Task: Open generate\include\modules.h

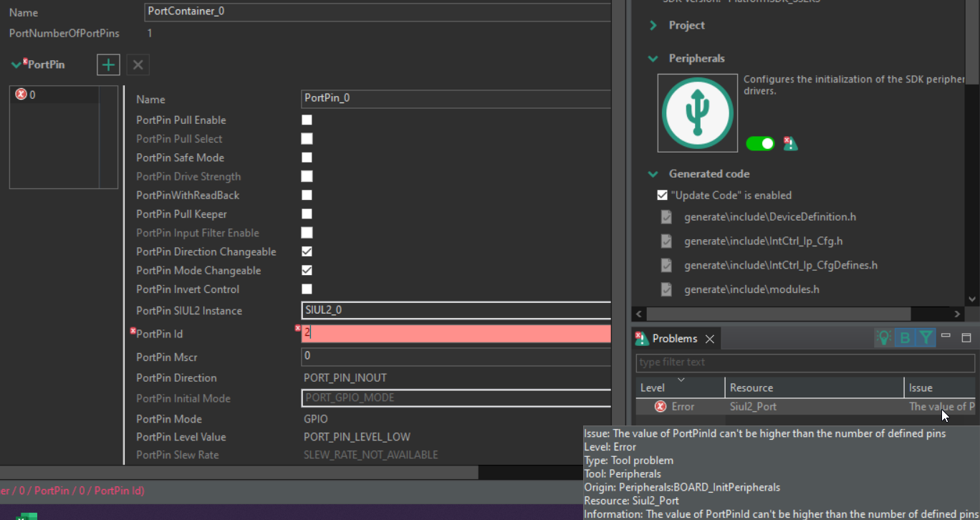Action: coord(751,290)
